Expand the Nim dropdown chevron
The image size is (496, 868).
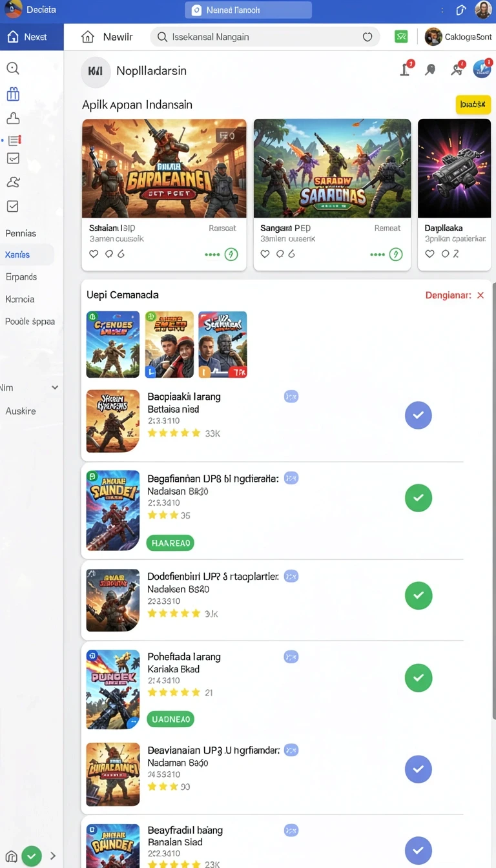tap(55, 387)
